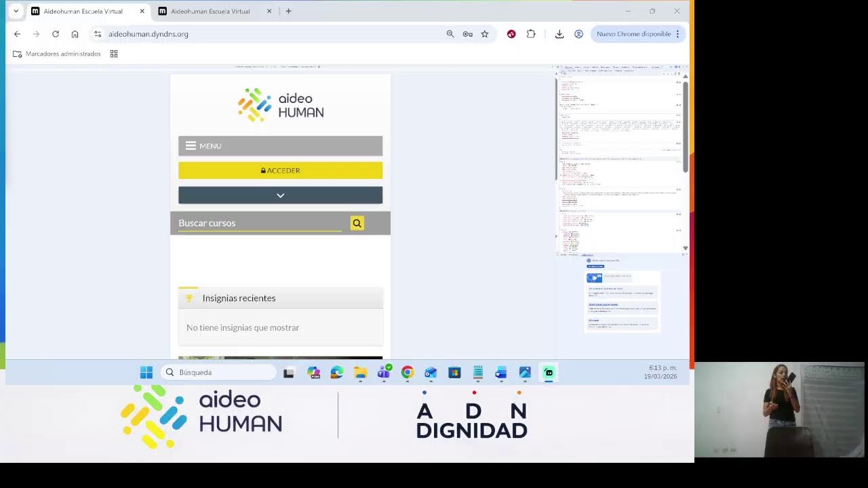Open the apps grid shortcut in bookmarks bar

point(114,54)
